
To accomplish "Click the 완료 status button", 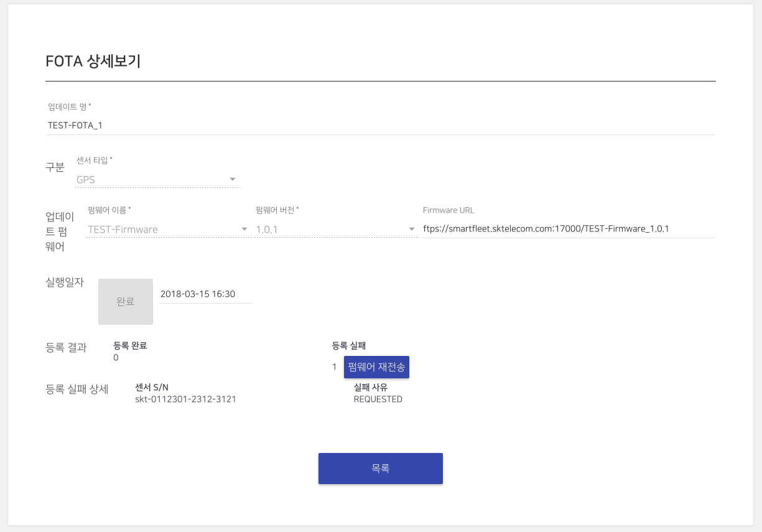I will 126,302.
